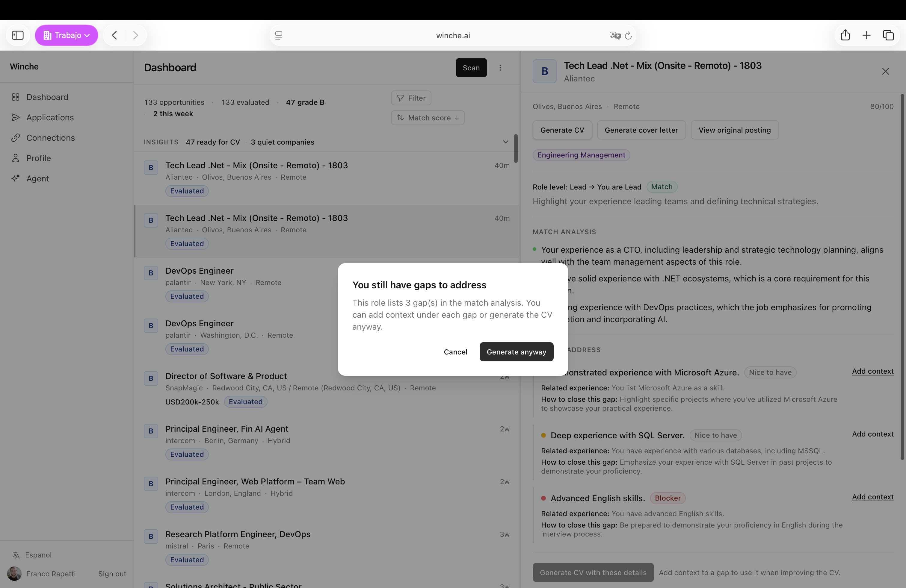Open the browser share icon
Screen dimensions: 906x588
pyautogui.click(x=845, y=35)
